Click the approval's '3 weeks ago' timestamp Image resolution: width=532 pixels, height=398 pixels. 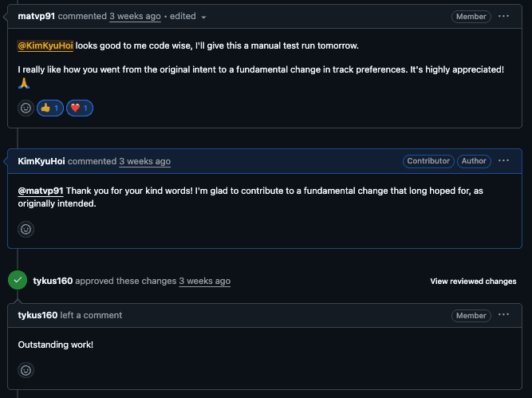tap(204, 281)
